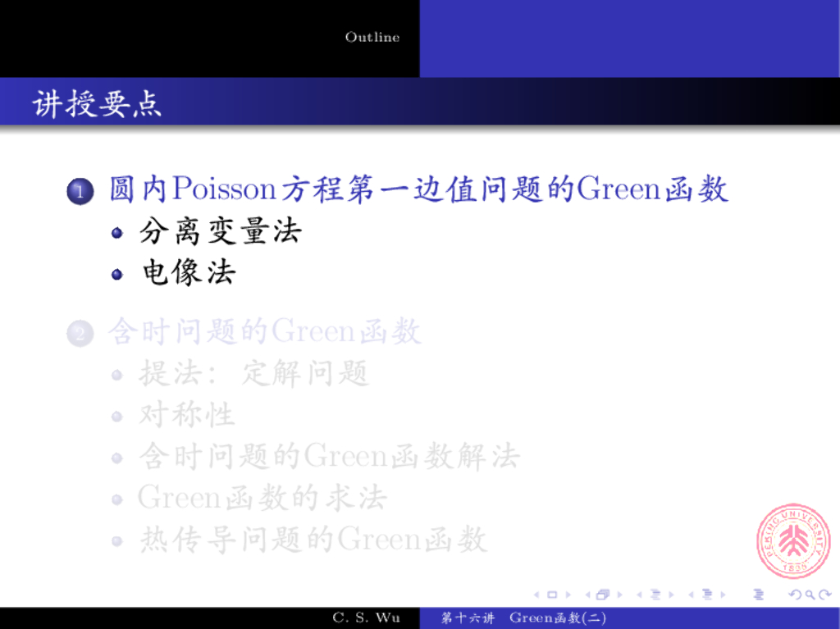The image size is (840, 629).
Task: Open dimmed subsection 热传导问题的Green函数
Action: tap(313, 540)
